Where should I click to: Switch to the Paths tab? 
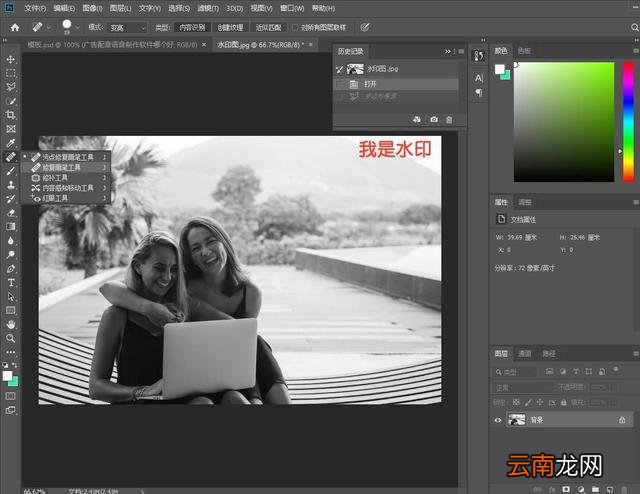(x=549, y=354)
